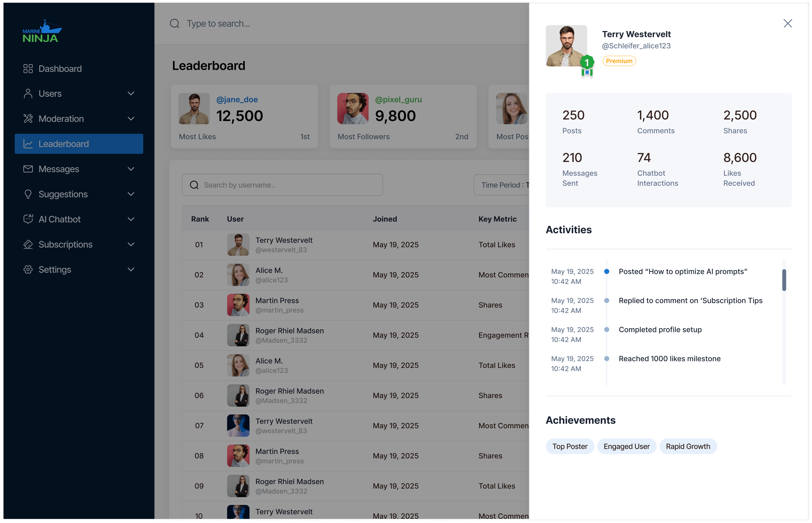Screen dimensions: 812x523
Task: Click the Users person icon
Action: pos(28,94)
